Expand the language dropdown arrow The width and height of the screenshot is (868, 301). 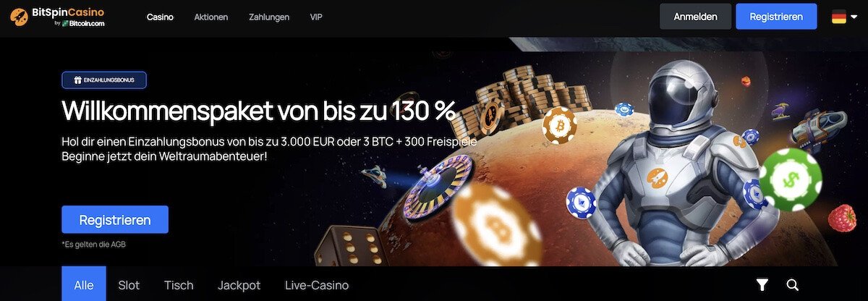[854, 17]
